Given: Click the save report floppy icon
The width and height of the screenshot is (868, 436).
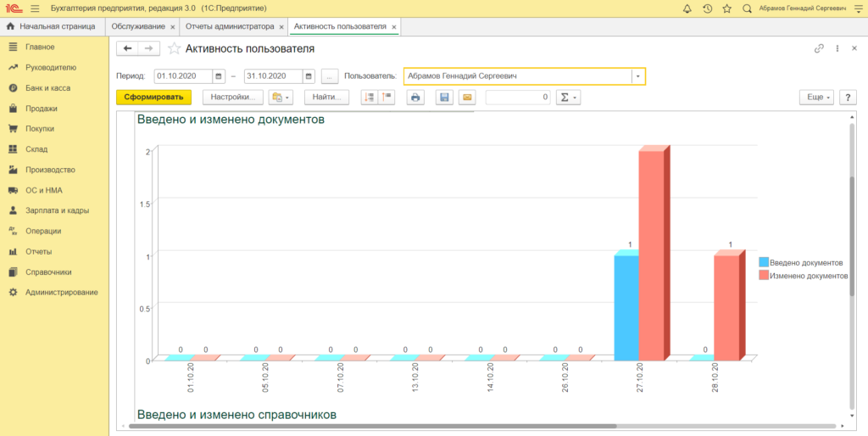Looking at the screenshot, I should pos(444,98).
